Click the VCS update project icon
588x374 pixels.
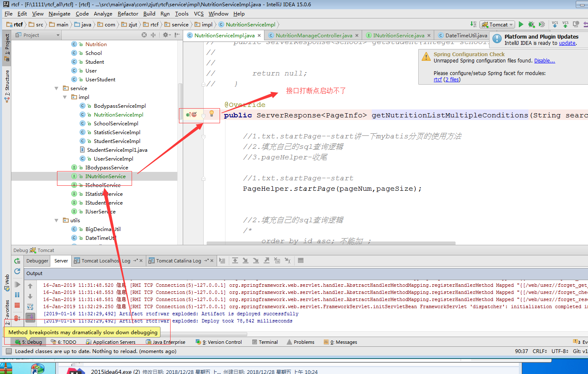click(555, 24)
